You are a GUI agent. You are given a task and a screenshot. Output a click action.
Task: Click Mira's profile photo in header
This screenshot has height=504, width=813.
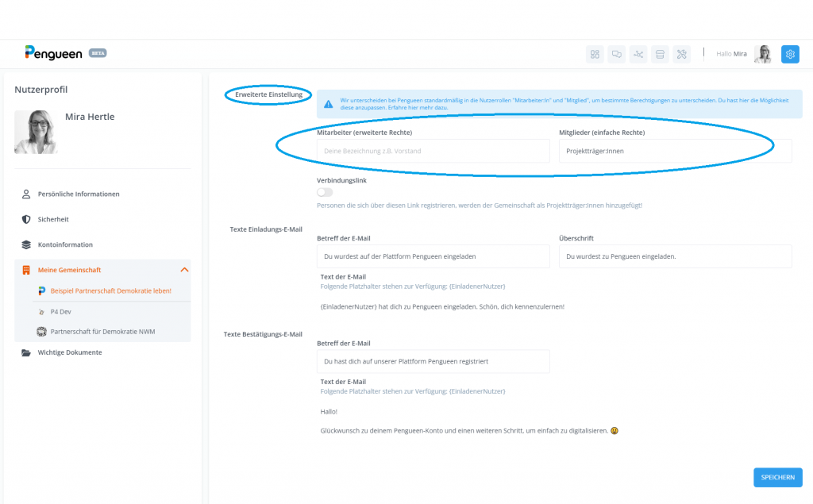tap(763, 54)
